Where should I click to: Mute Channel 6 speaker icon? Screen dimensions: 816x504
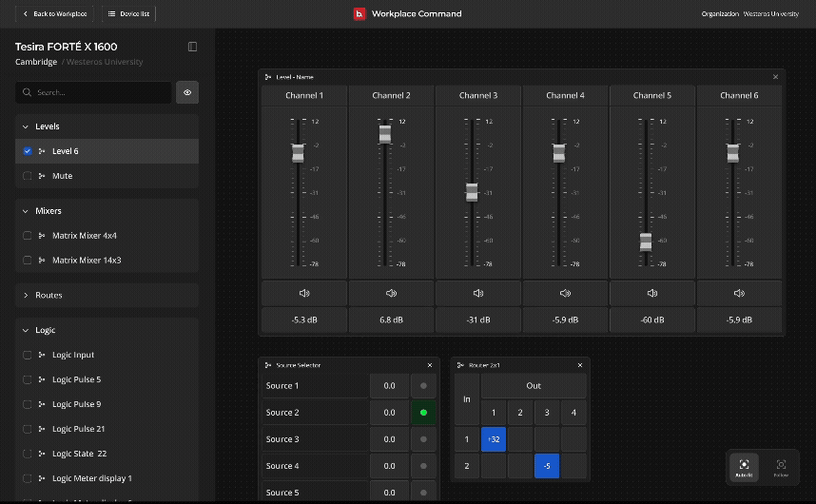(739, 293)
